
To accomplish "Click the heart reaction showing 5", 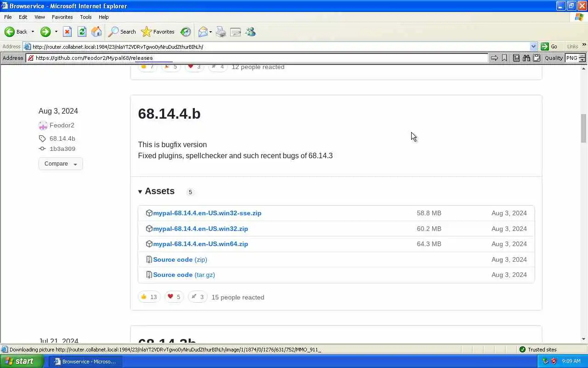I will point(174,297).
